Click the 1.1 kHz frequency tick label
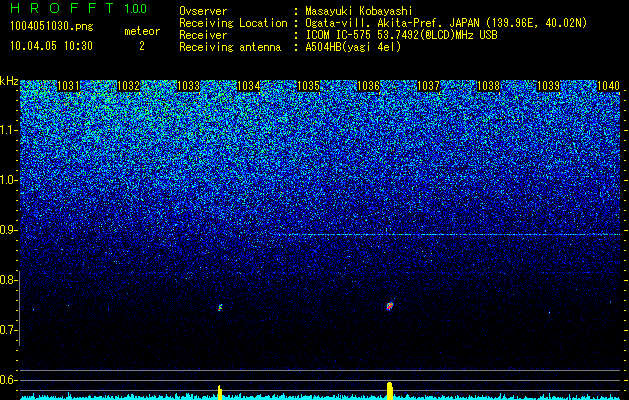This screenshot has height=400, width=629. 9,130
